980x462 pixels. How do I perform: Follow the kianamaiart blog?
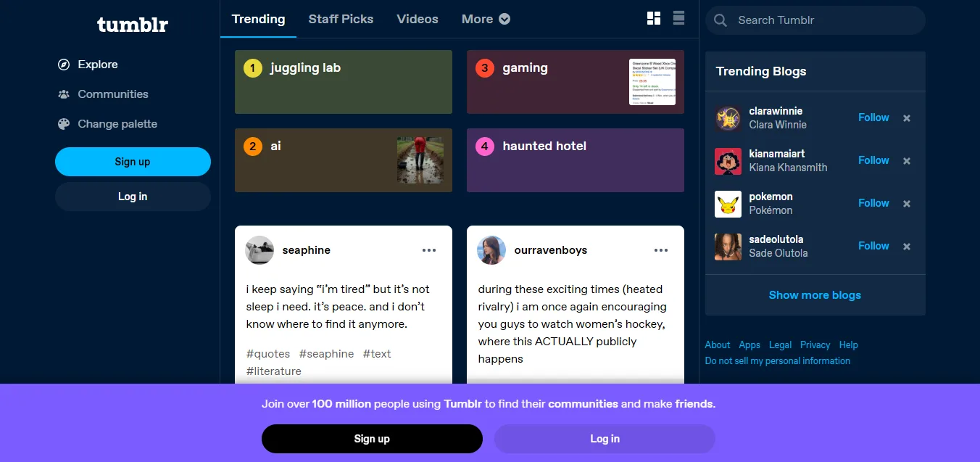[873, 160]
